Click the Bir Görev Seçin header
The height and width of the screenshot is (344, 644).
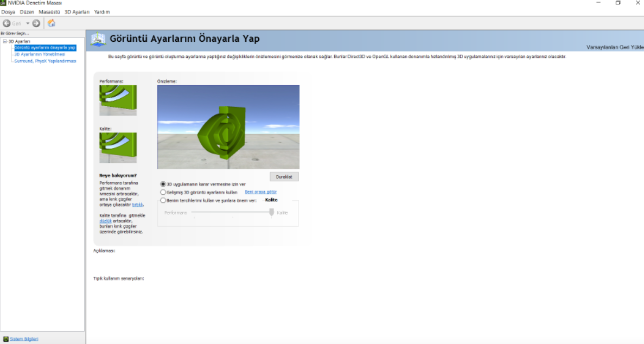coord(15,33)
